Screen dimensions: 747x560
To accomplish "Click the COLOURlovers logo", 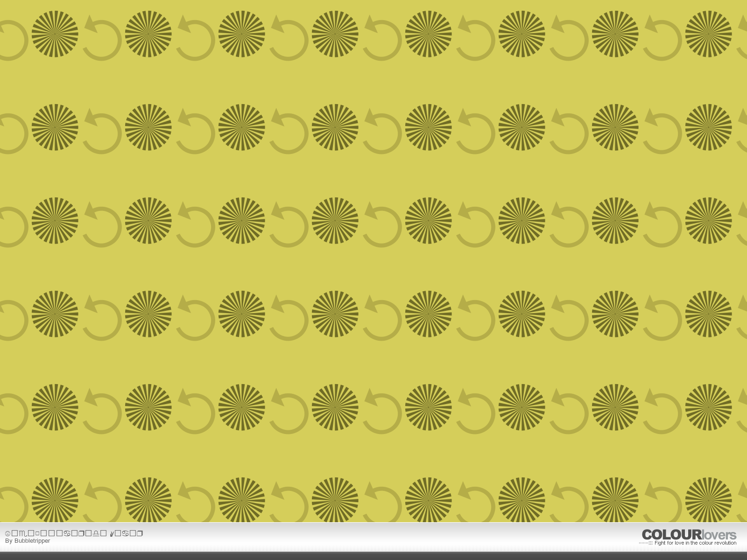I will click(x=689, y=535).
